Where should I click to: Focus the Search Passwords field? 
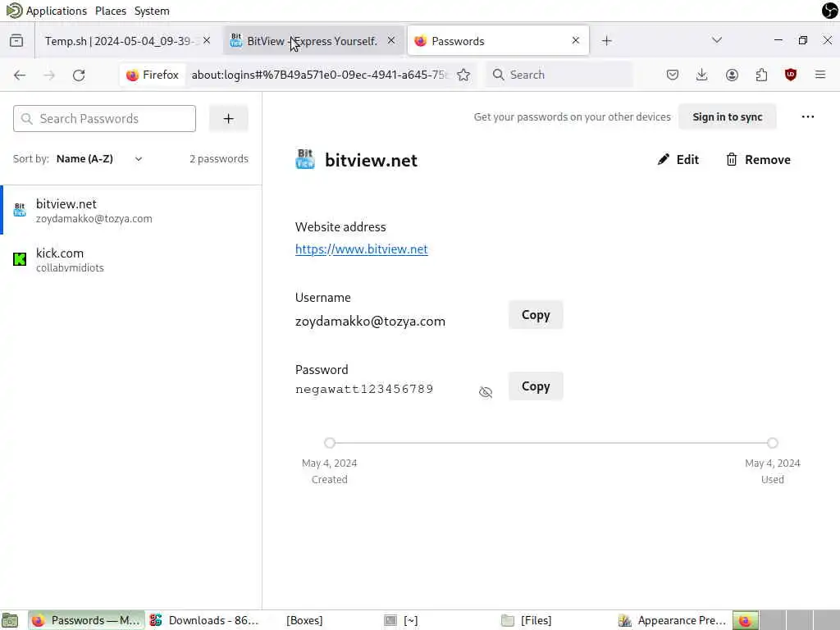point(104,118)
